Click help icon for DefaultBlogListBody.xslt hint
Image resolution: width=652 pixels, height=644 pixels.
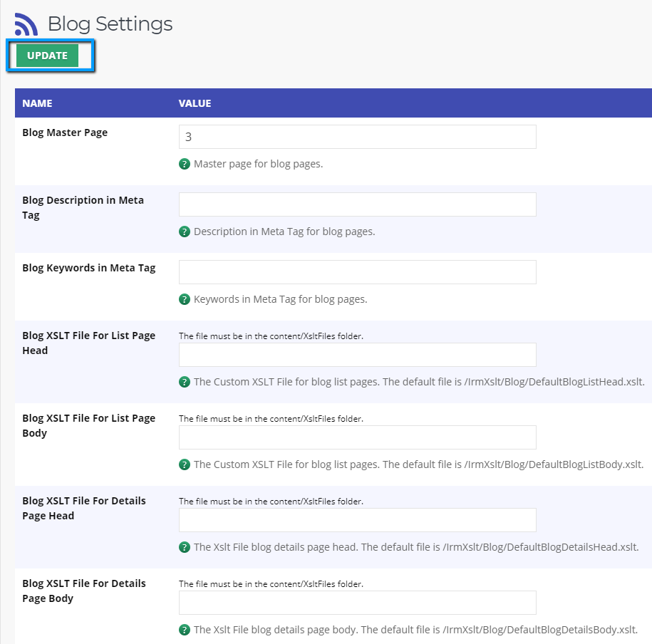coord(185,464)
